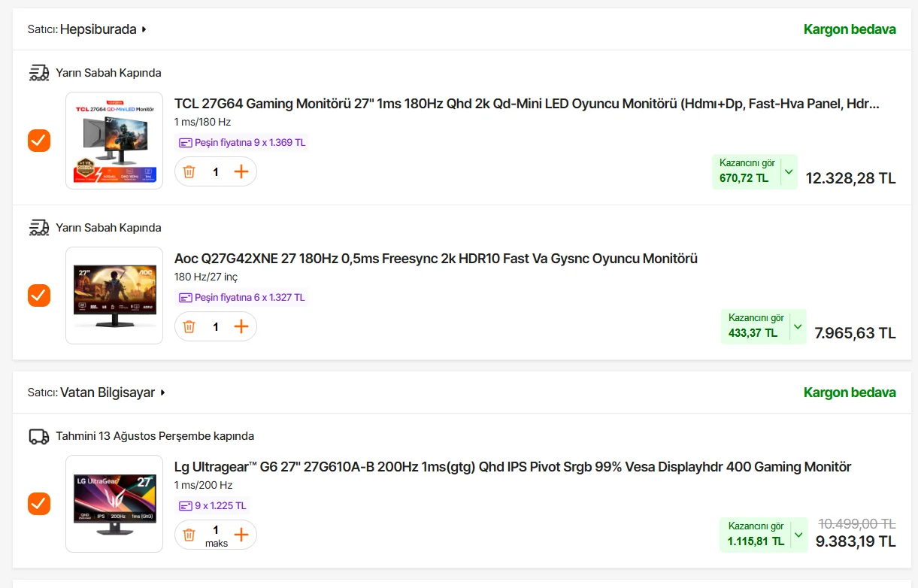Expand savings details for 1.115,81 TL
Viewport: 918px width, 588px height.
798,535
